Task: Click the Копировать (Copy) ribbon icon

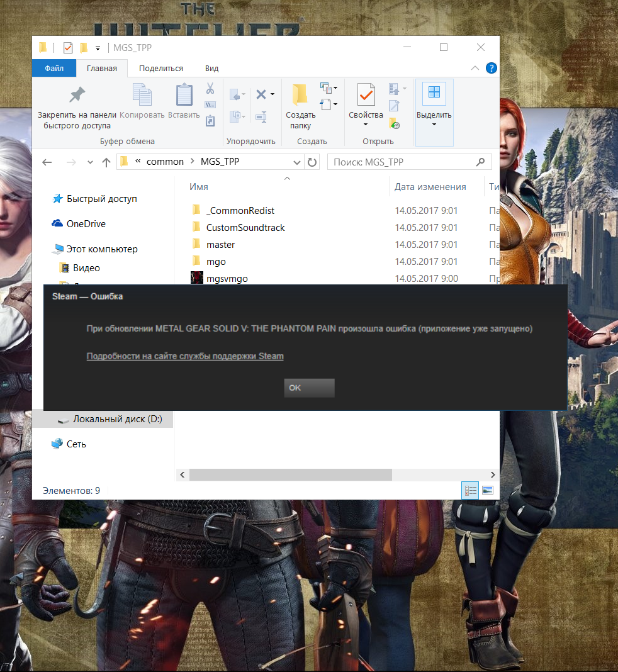Action: 142,95
